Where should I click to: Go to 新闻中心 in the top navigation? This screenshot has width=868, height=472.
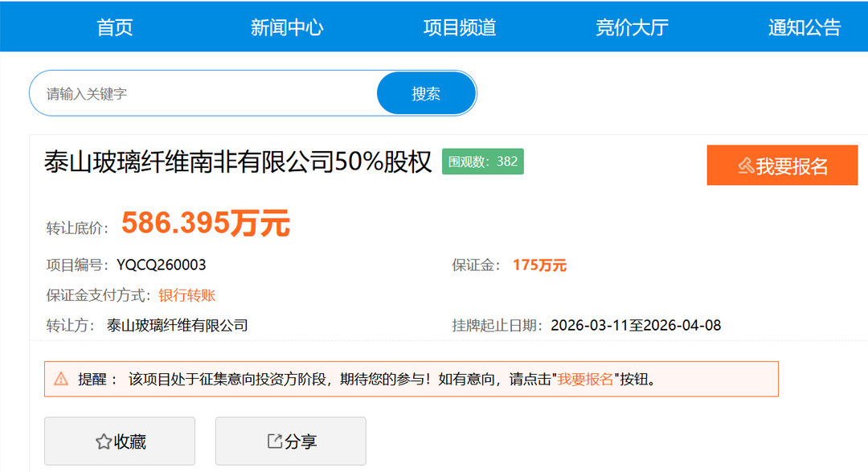click(287, 27)
